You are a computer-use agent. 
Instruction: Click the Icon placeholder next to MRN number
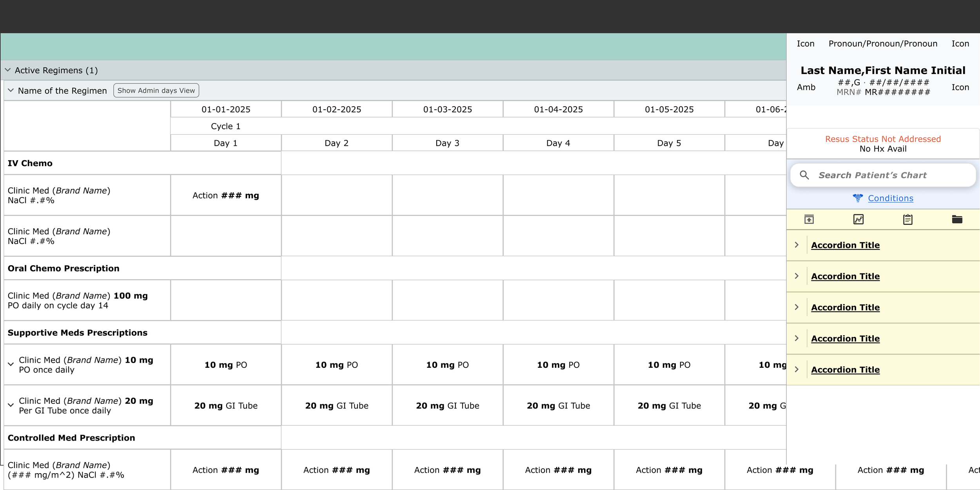point(960,87)
